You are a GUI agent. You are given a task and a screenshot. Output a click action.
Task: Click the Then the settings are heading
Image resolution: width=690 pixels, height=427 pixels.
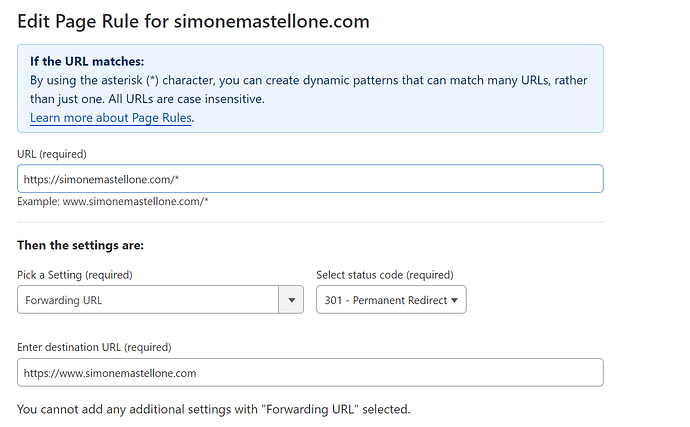coord(81,245)
